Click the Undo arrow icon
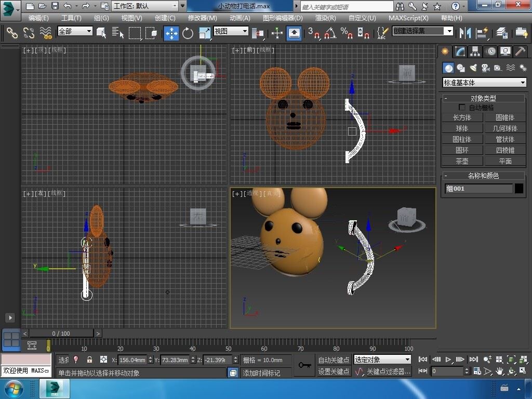The image size is (532, 399). pyautogui.click(x=67, y=6)
